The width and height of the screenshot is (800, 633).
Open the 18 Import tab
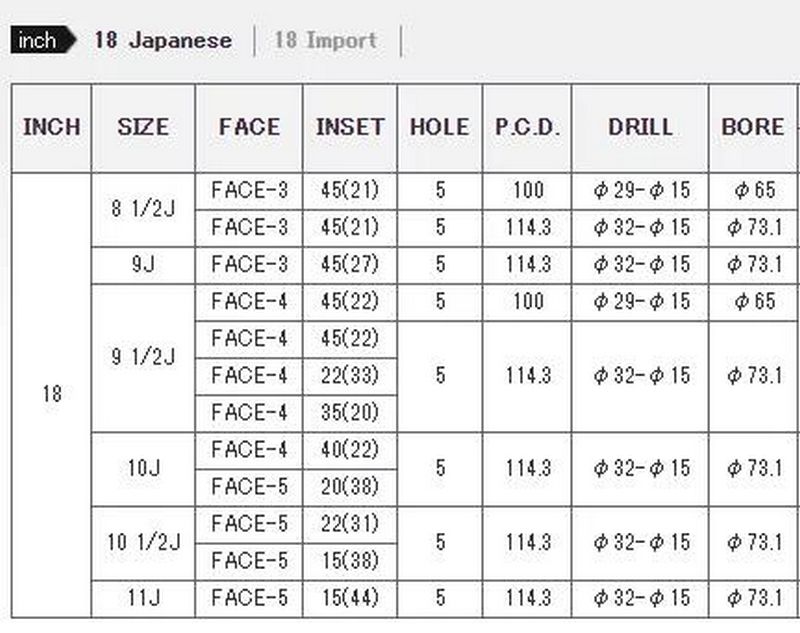click(x=325, y=41)
